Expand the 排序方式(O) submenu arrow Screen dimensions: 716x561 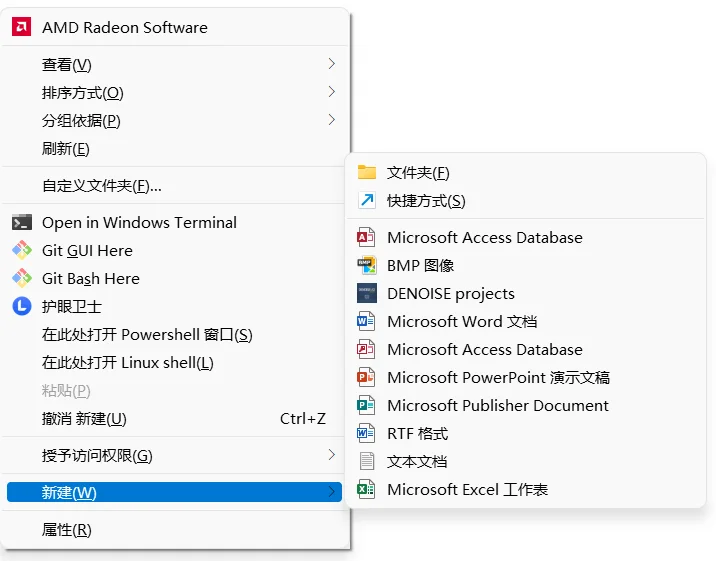pos(332,92)
